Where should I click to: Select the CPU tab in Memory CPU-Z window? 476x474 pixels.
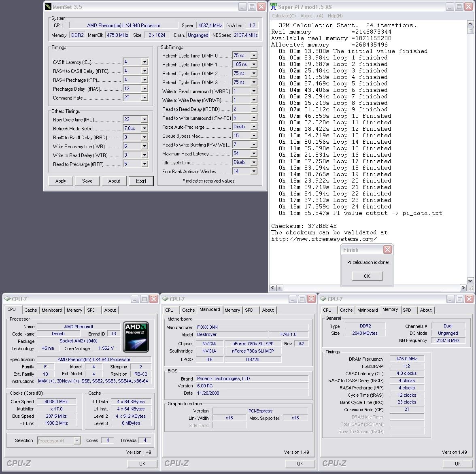click(x=327, y=310)
